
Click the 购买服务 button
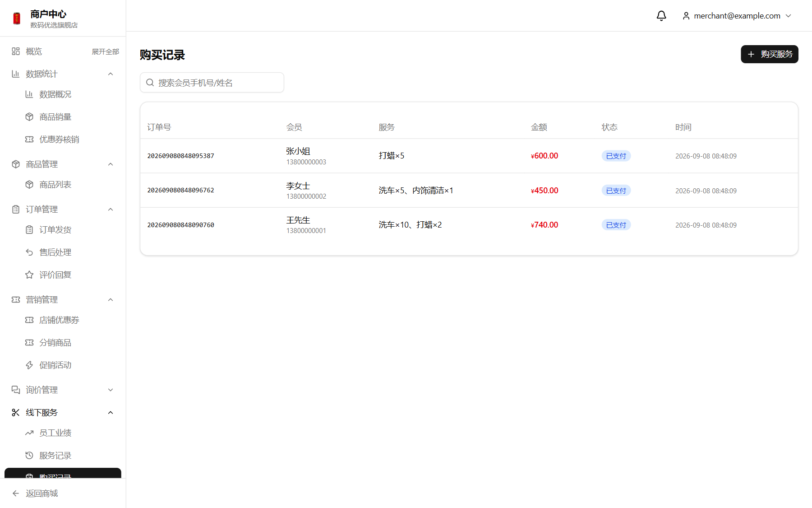pos(770,54)
